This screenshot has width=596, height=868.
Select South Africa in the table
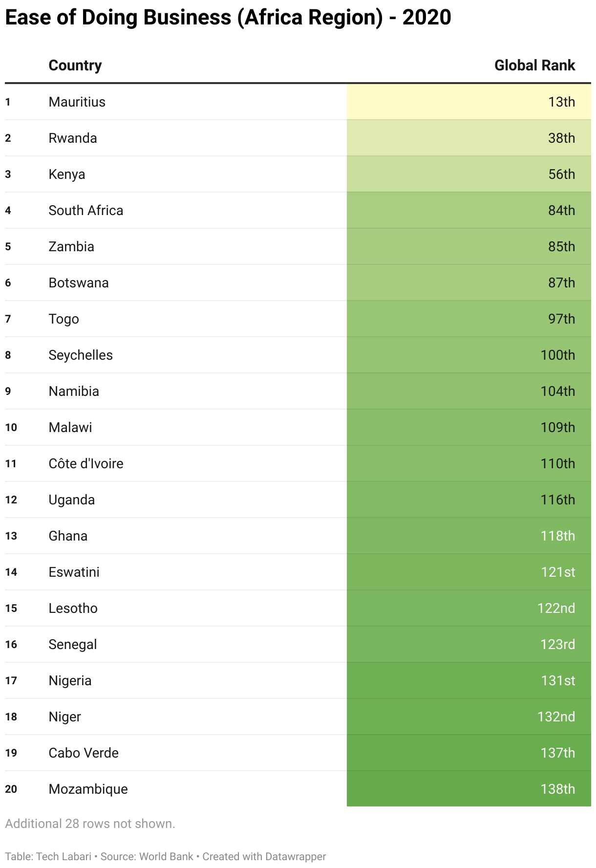(86, 211)
